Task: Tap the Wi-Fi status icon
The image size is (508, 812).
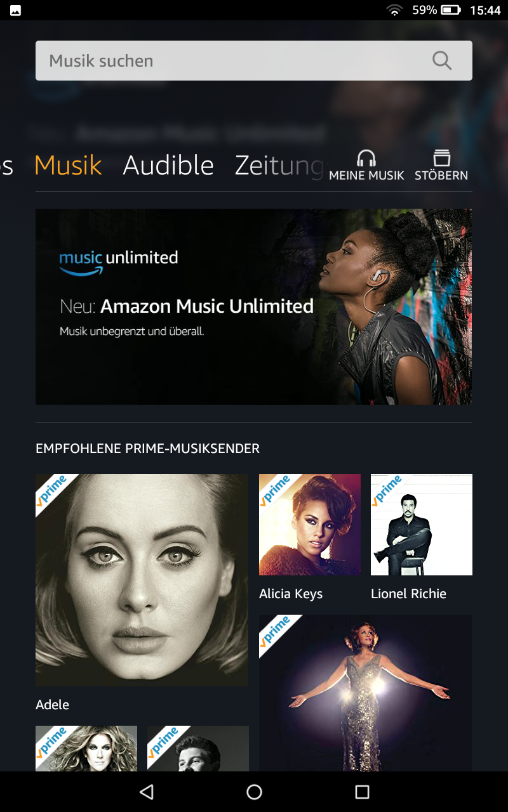Action: (396, 10)
